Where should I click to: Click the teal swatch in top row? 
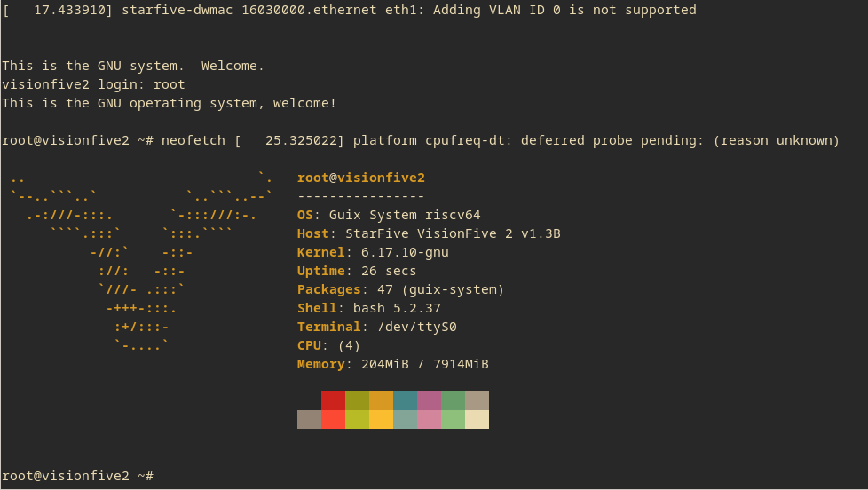405,400
